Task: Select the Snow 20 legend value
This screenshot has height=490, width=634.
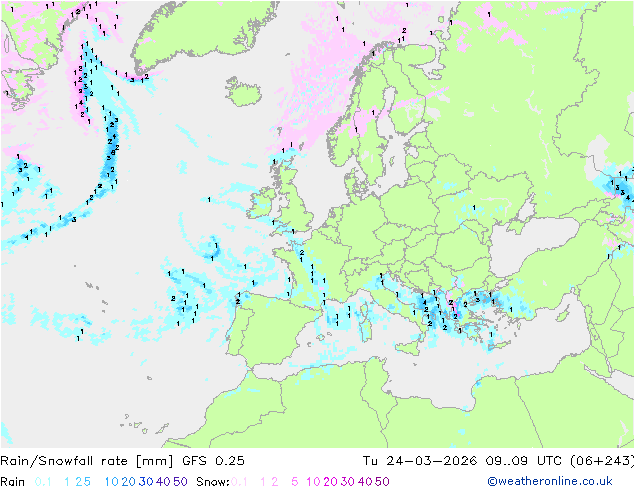Action: click(x=330, y=482)
